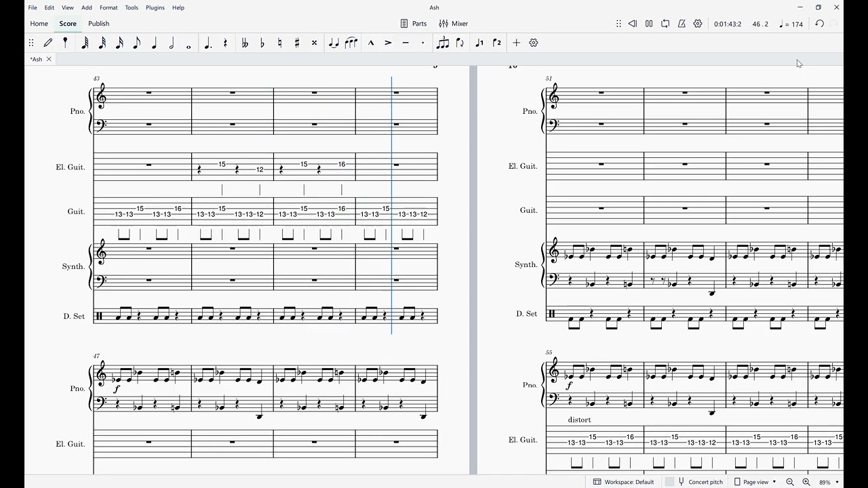
Task: Close the Ash score tab
Action: [x=49, y=60]
